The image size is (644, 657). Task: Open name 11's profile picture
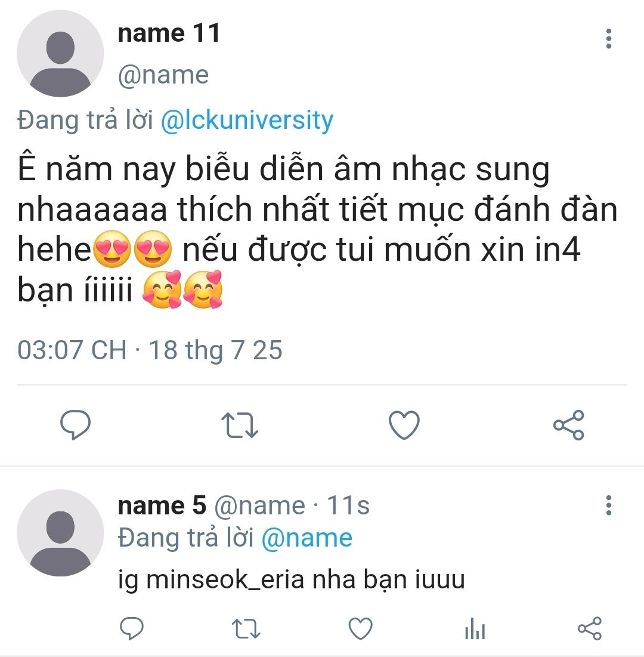tap(60, 54)
